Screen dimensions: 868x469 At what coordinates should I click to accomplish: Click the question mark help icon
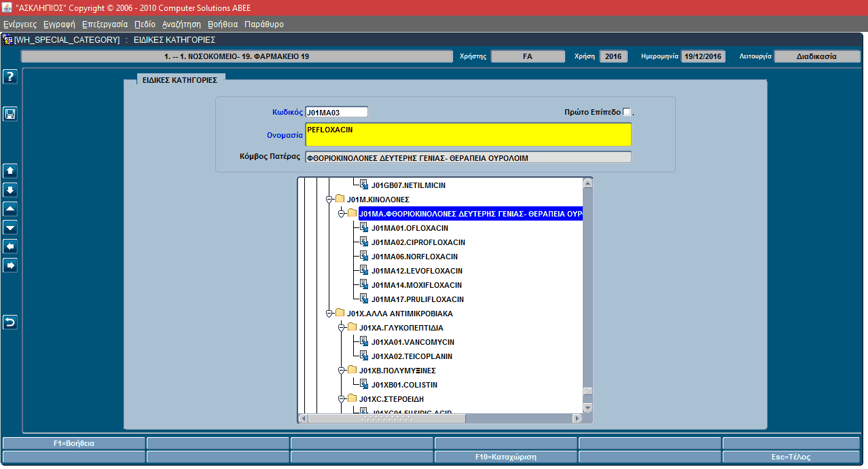tap(10, 77)
